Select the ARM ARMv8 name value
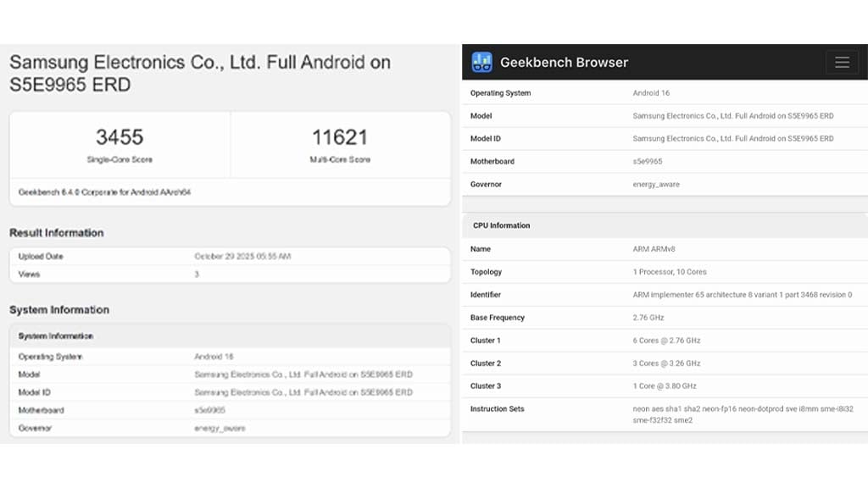868x488 pixels. pos(654,249)
